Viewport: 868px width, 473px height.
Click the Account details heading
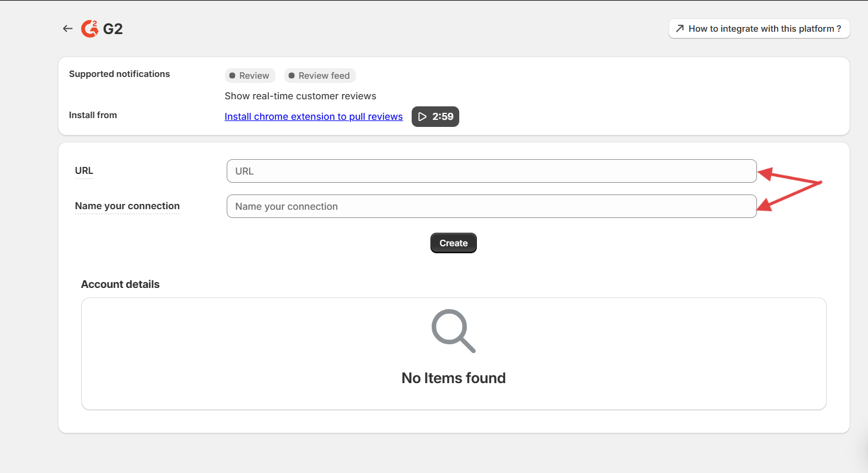[120, 284]
